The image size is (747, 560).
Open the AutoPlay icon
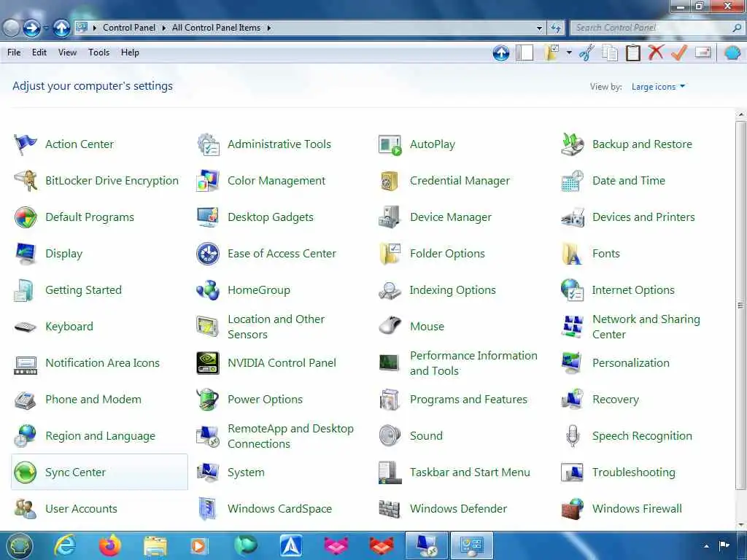pos(390,144)
